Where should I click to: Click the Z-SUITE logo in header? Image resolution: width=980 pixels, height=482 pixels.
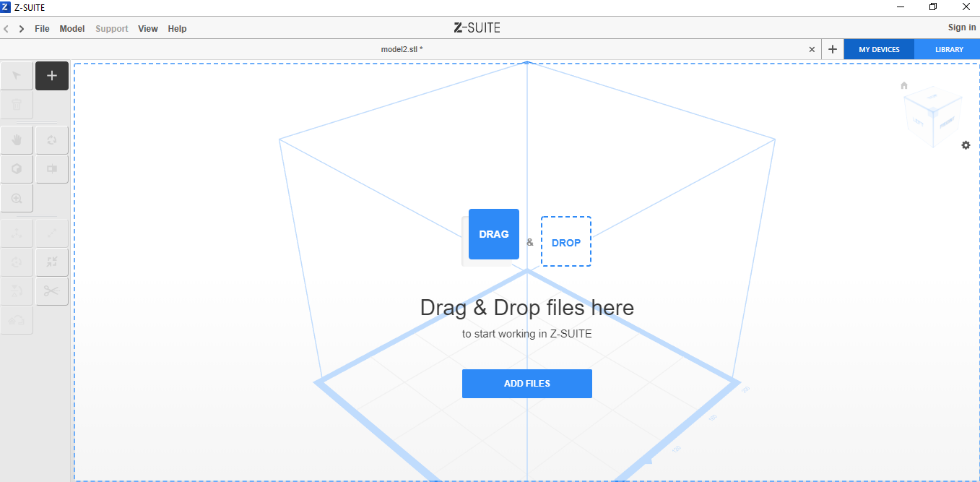pyautogui.click(x=477, y=27)
